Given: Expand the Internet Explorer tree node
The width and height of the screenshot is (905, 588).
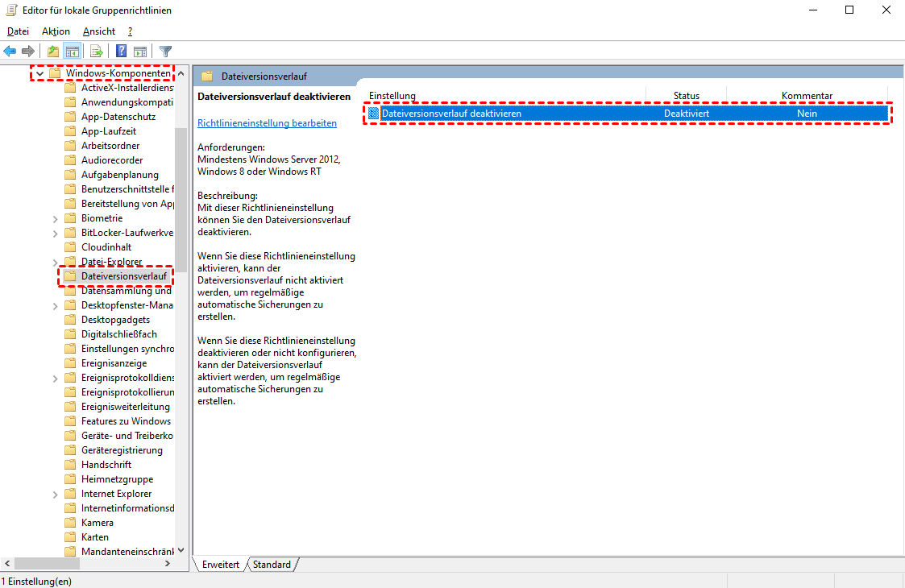Looking at the screenshot, I should click(55, 494).
